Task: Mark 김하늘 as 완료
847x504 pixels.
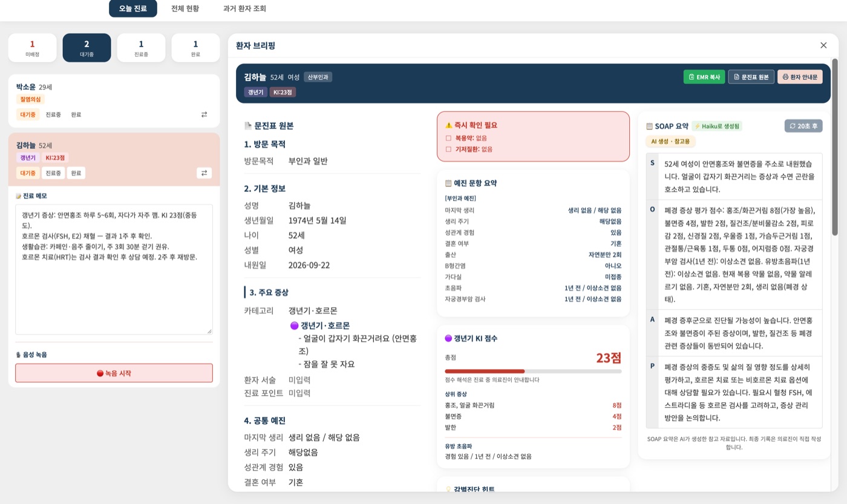Action: 76,173
